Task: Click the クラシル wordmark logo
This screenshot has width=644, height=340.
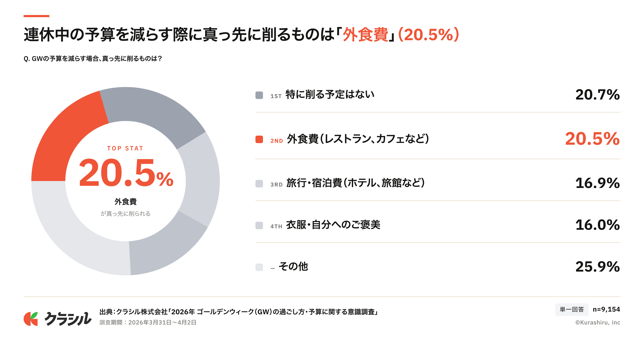Action: point(68,319)
